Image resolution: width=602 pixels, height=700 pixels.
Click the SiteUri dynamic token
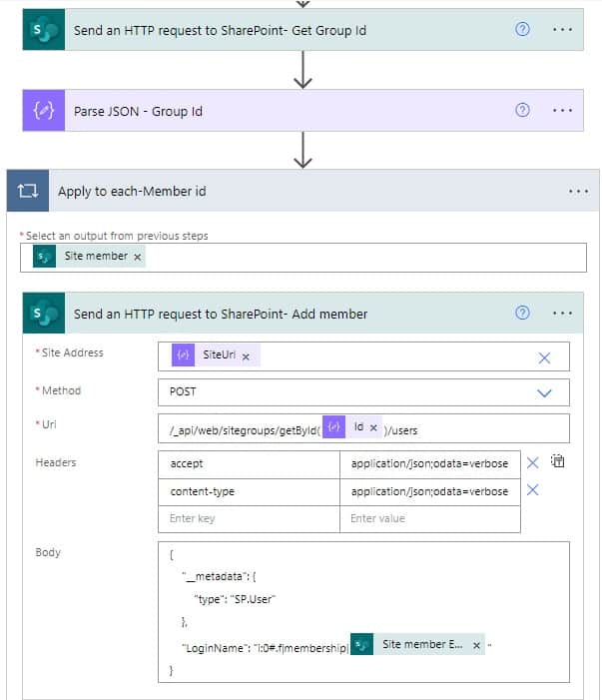(216, 355)
